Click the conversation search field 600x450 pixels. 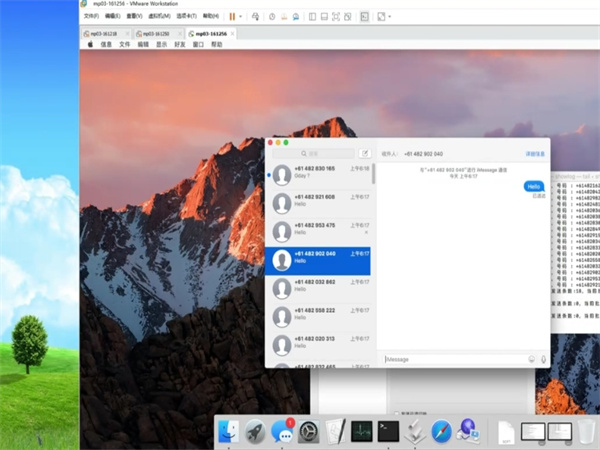(327, 154)
